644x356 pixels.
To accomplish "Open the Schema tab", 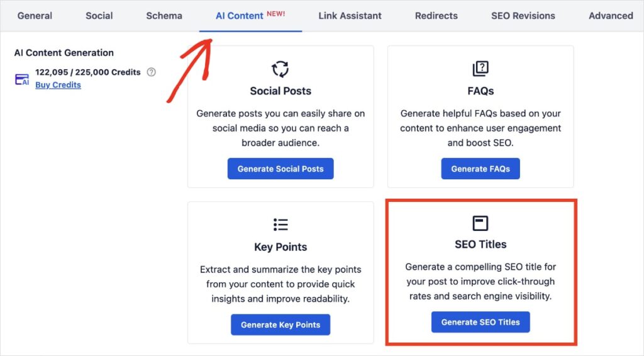I will point(164,16).
